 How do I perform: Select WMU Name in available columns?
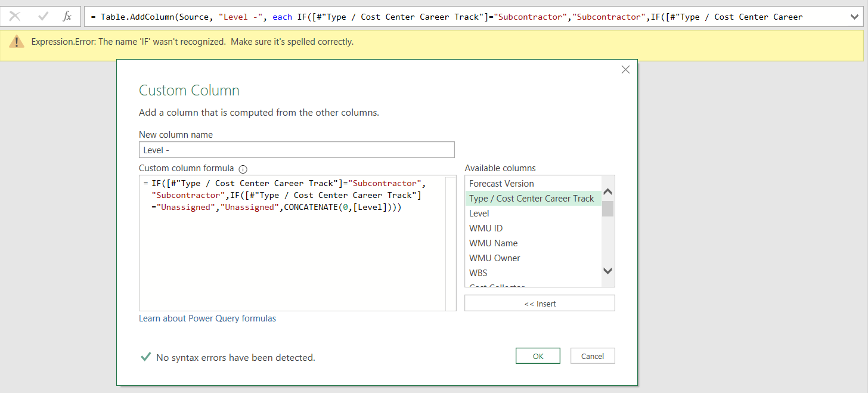[x=534, y=243]
